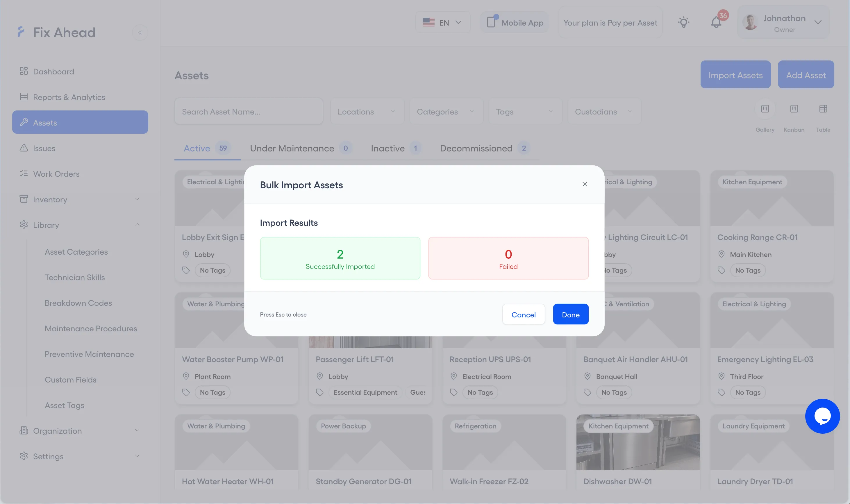Click the Issues warning triangle icon
Screen dimensions: 850x504
pos(24,148)
